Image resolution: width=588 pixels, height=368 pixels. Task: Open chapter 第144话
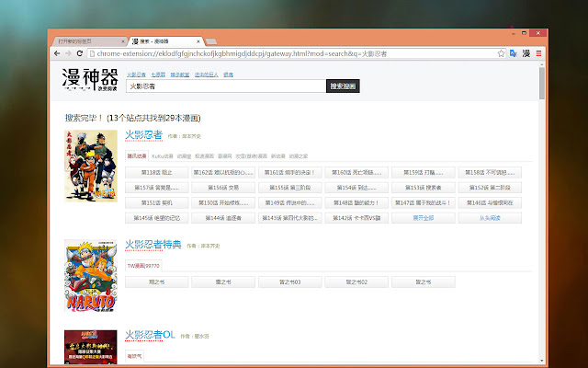click(x=223, y=218)
